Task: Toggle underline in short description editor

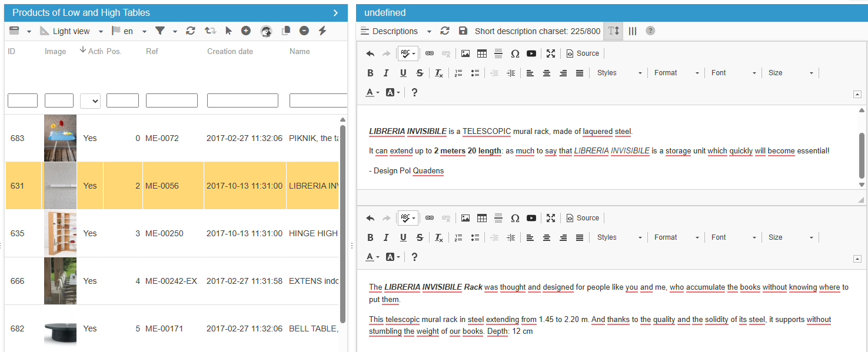Action: [x=403, y=73]
